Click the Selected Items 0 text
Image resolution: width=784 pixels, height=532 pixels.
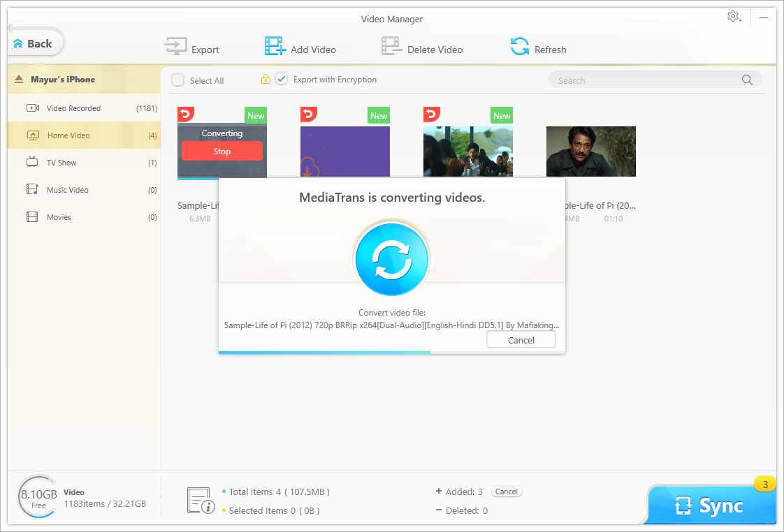pos(274,510)
